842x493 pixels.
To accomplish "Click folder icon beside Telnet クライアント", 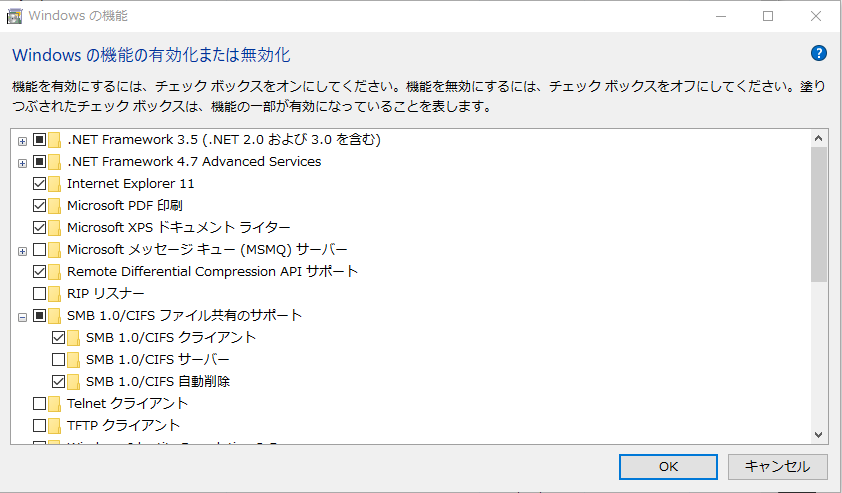I will [54, 403].
